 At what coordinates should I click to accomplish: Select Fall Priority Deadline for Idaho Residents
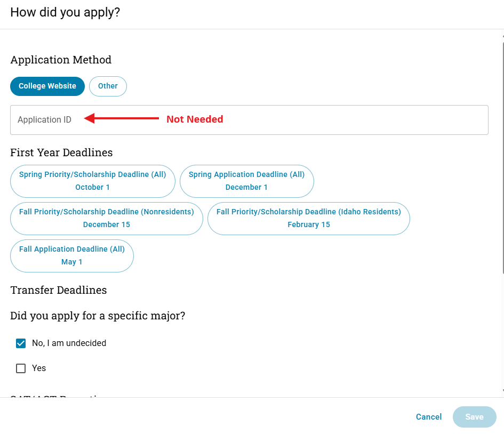click(x=308, y=219)
